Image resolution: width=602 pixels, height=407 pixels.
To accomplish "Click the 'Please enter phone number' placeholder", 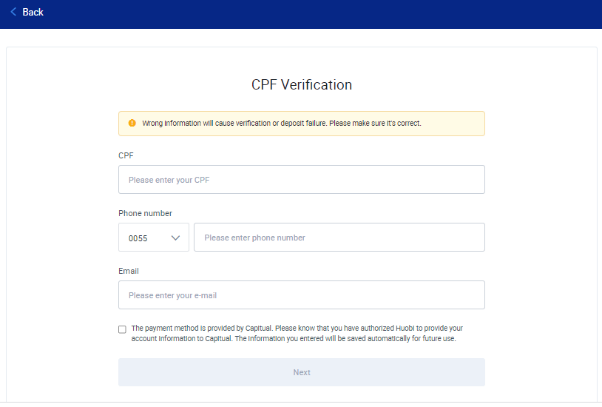I will click(x=255, y=238).
